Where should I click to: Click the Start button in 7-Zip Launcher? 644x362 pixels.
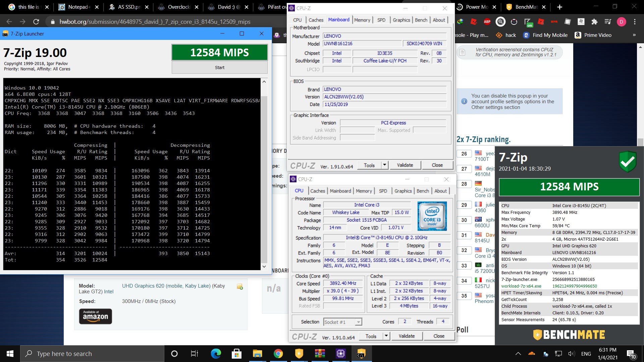(x=219, y=67)
